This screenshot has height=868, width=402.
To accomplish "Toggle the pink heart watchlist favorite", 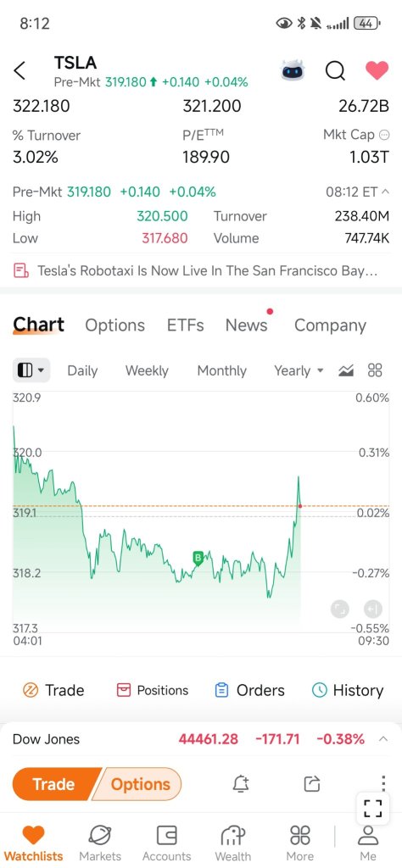I will coord(377,70).
